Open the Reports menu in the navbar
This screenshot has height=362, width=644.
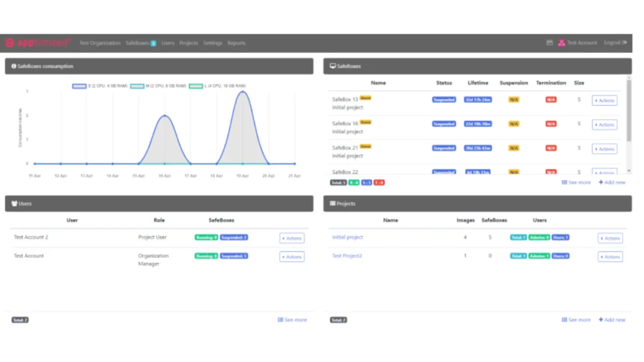click(x=236, y=43)
